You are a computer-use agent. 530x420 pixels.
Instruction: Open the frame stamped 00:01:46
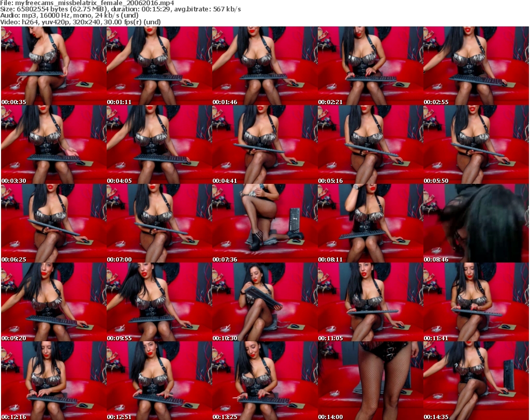click(264, 66)
